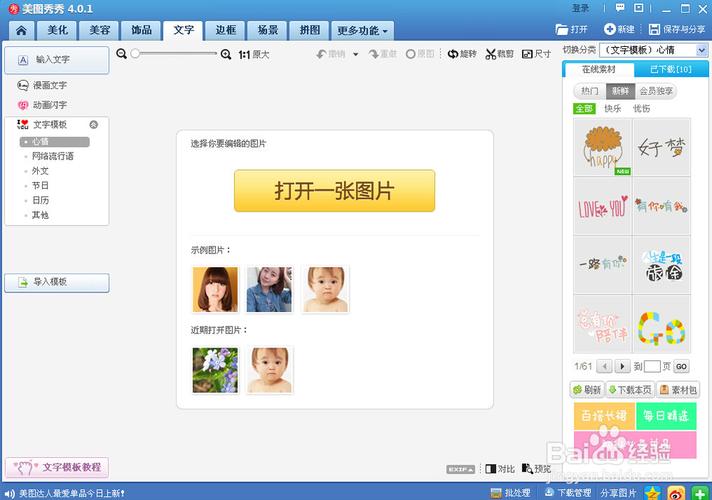712x500 pixels.
Task: Click the 1:1 原大 button
Action: click(x=254, y=54)
